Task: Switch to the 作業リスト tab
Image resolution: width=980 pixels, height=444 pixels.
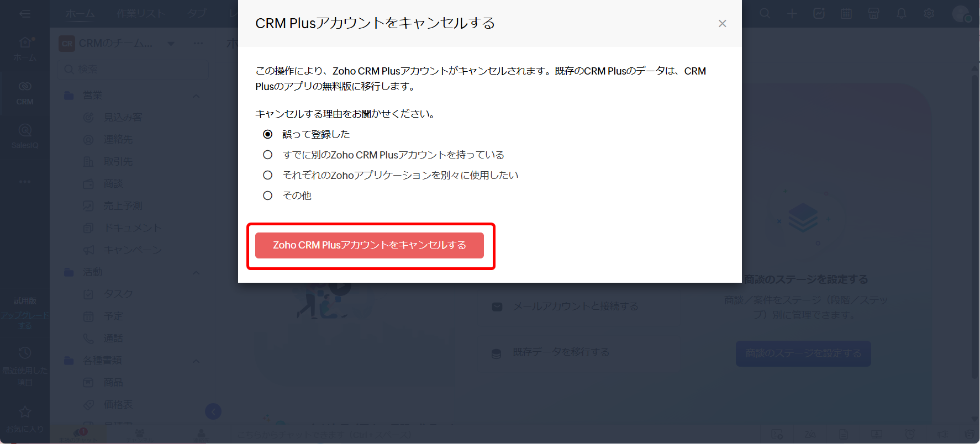Action: [x=141, y=14]
